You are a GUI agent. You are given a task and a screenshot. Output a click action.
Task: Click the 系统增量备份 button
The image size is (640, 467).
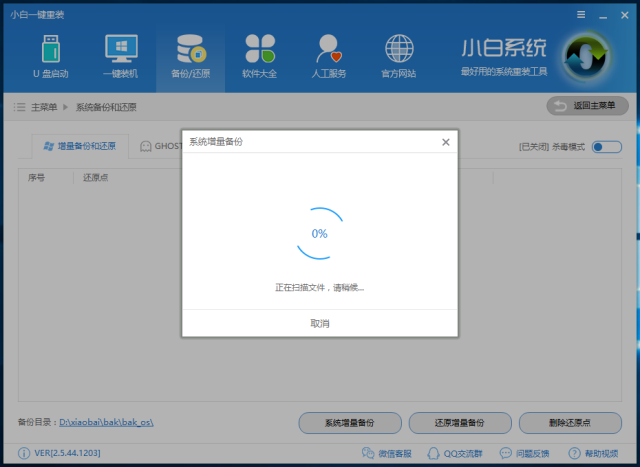(x=350, y=423)
